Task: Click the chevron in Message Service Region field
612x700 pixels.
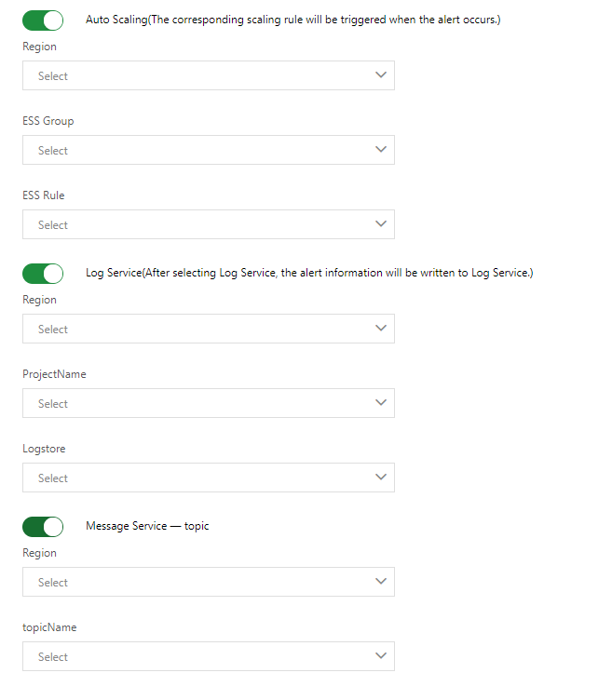Action: tap(380, 581)
